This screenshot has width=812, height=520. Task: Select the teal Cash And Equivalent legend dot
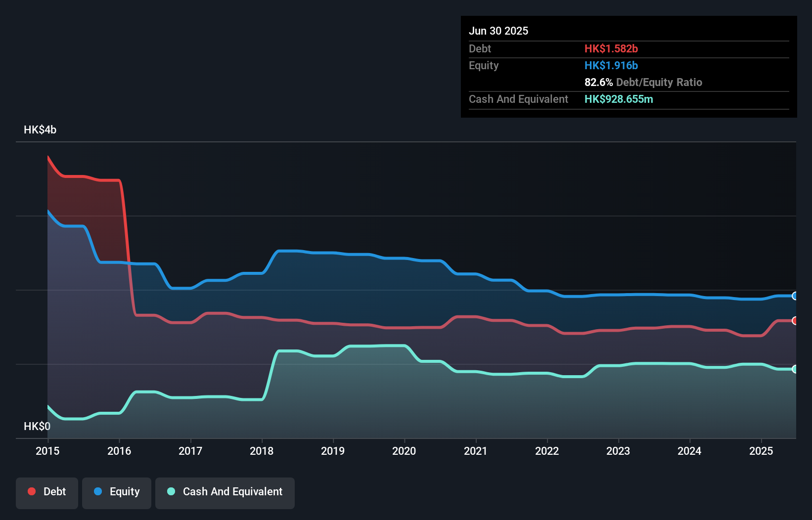click(171, 491)
